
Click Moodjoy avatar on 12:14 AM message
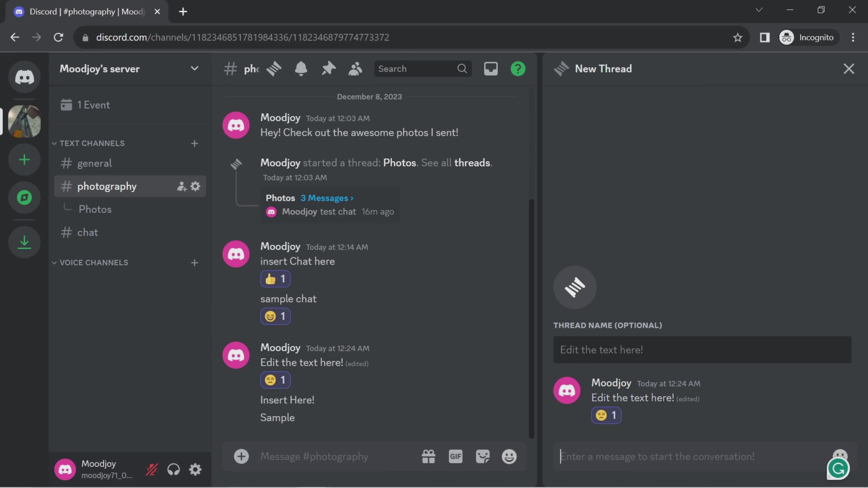236,254
